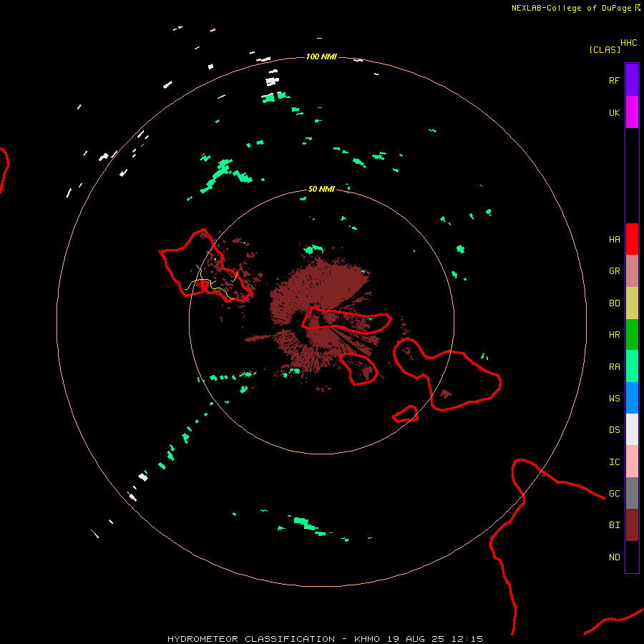Screen dimensions: 644x644
Task: Click the HR dark green swatch
Action: 632,335
